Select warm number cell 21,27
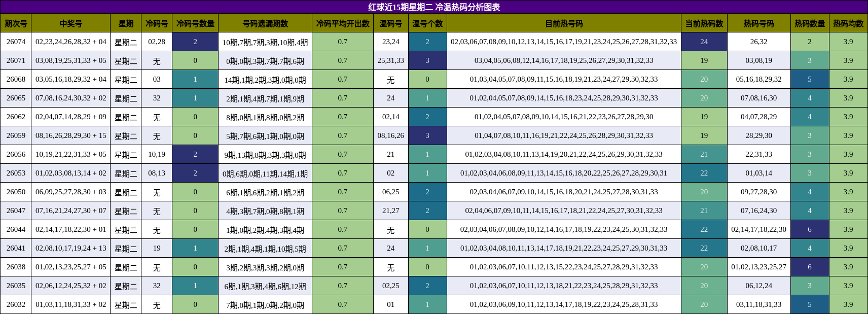Screen dimensions: 868x314 pyautogui.click(x=391, y=211)
